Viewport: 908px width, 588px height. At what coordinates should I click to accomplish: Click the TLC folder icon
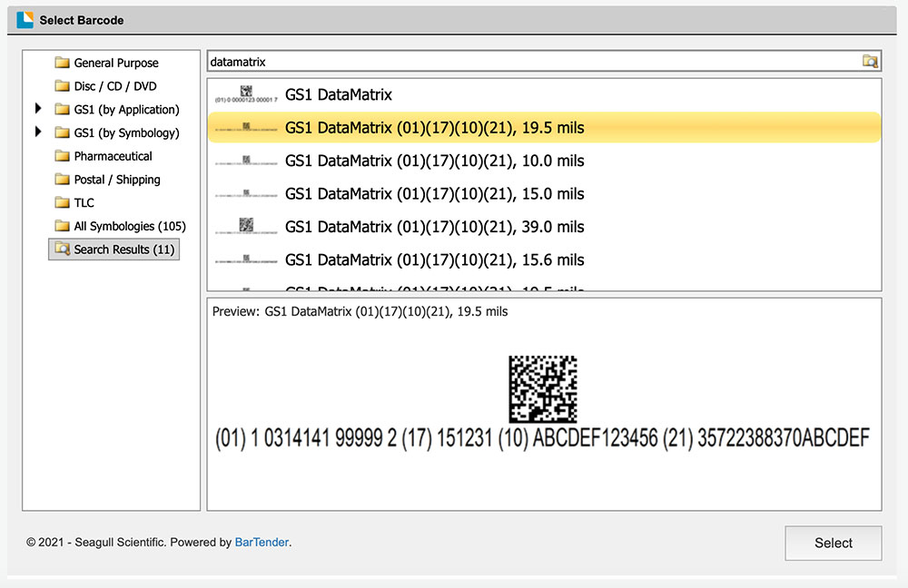tap(62, 202)
